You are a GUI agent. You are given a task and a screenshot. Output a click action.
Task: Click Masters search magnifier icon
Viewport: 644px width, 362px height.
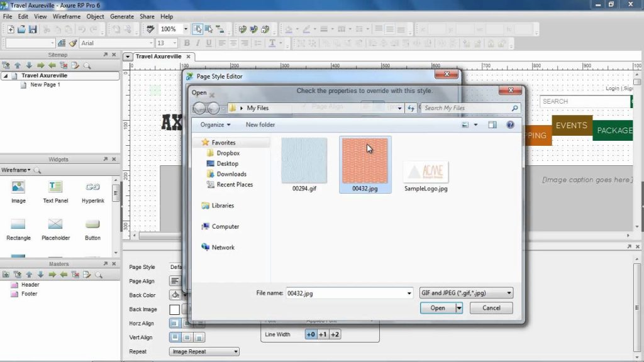[x=99, y=275]
